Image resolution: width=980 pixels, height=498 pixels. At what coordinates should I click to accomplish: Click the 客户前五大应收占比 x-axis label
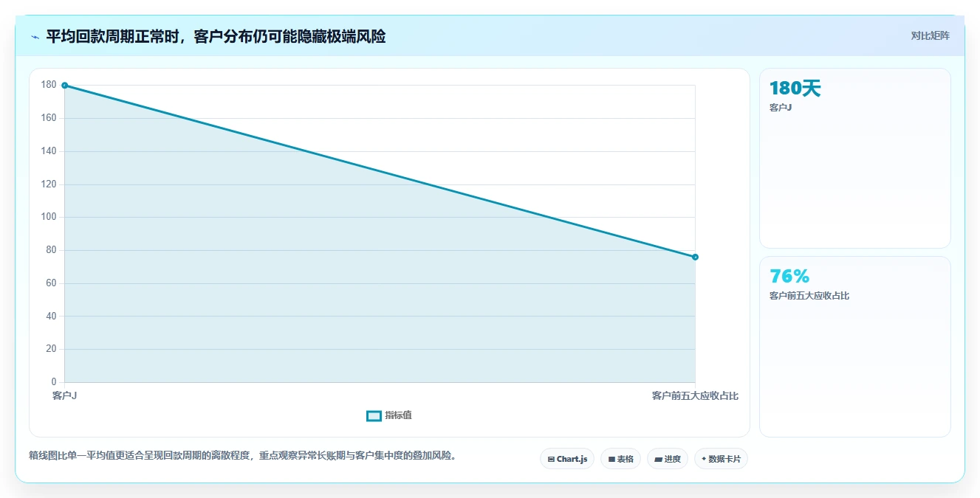click(x=695, y=396)
